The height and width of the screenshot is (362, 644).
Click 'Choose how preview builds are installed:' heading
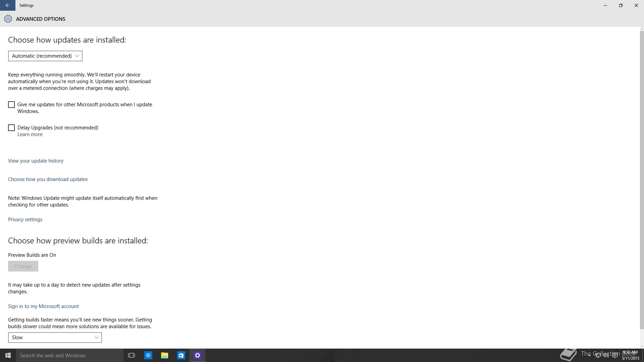pyautogui.click(x=78, y=241)
